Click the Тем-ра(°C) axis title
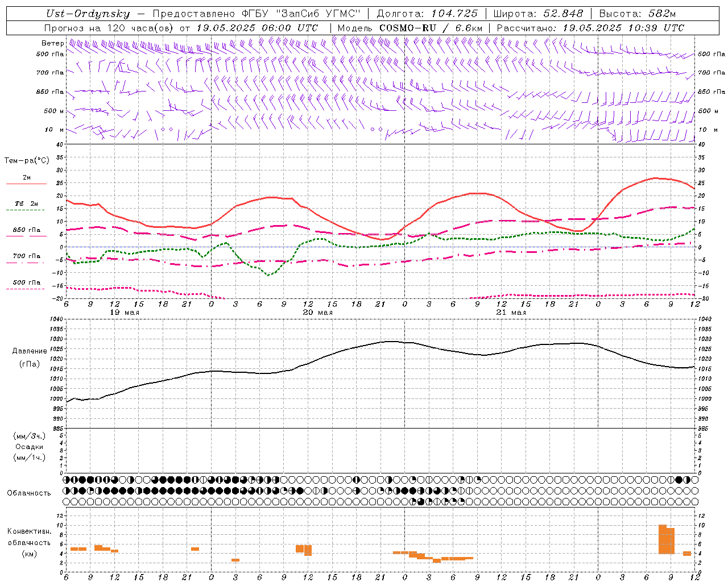The image size is (728, 582). 27,161
